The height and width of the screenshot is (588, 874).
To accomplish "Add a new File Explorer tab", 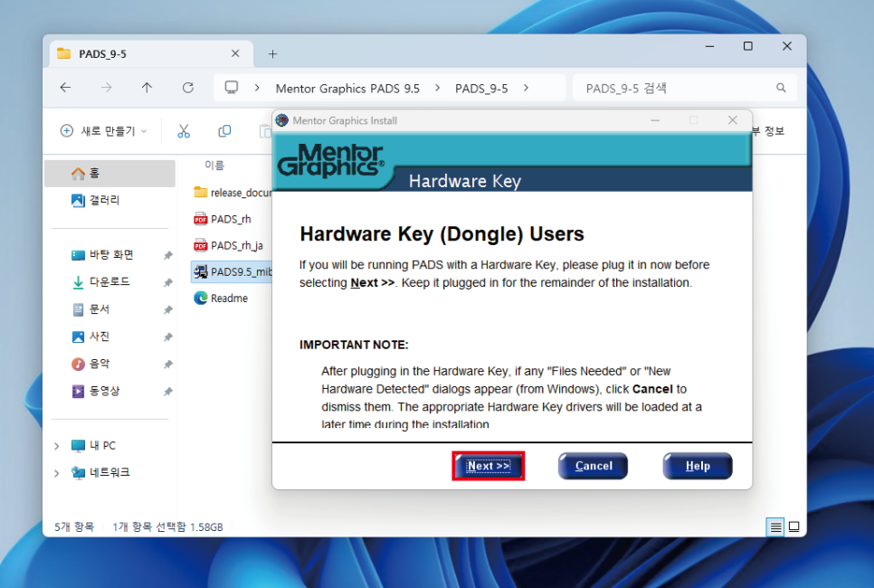I will (272, 54).
